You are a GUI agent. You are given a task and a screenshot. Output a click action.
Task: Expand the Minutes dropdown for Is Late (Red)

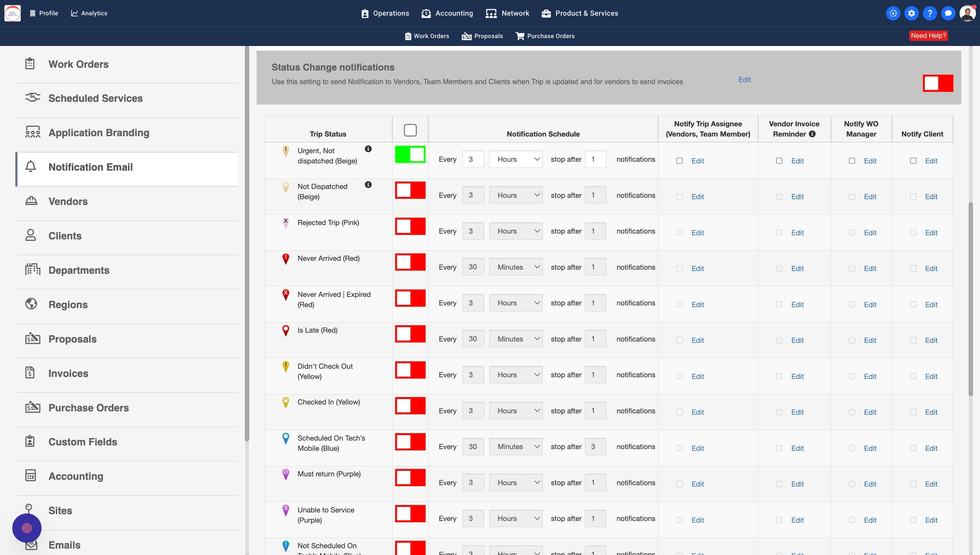click(516, 339)
